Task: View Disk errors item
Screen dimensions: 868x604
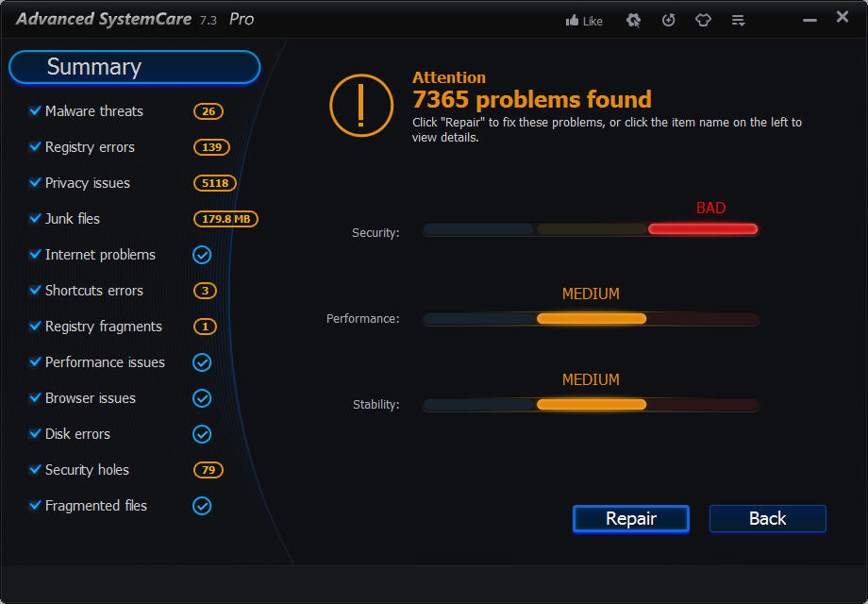Action: tap(77, 434)
